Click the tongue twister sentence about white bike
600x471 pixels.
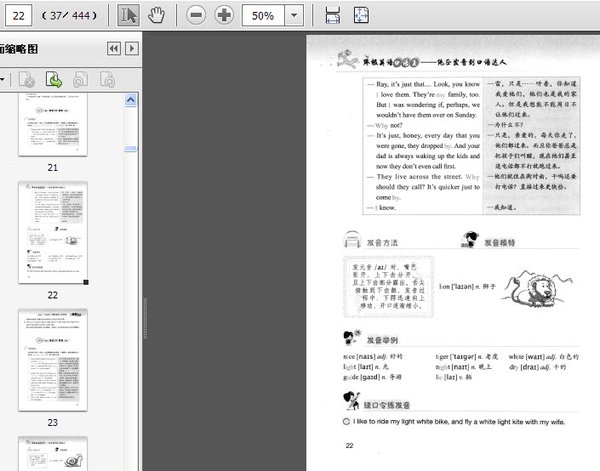point(459,422)
